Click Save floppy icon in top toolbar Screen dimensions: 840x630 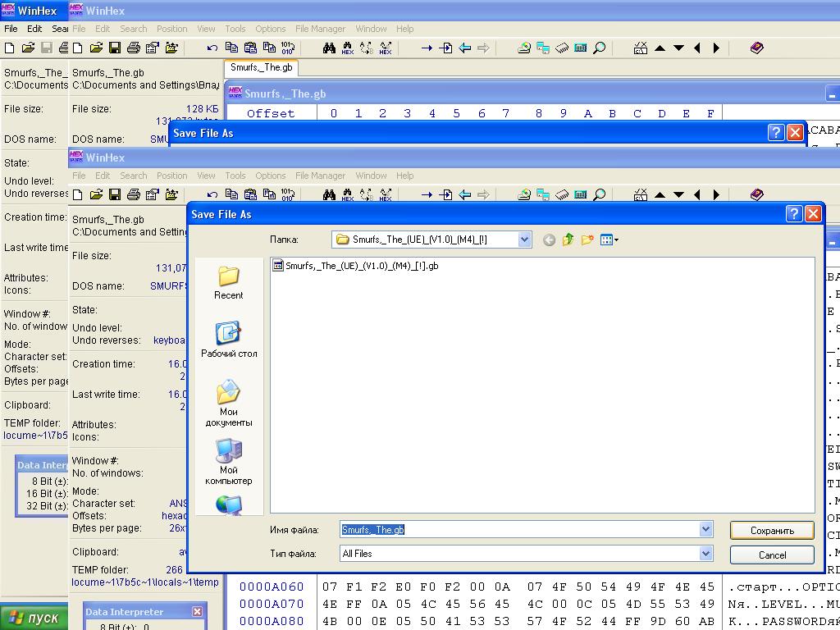pyautogui.click(x=115, y=48)
